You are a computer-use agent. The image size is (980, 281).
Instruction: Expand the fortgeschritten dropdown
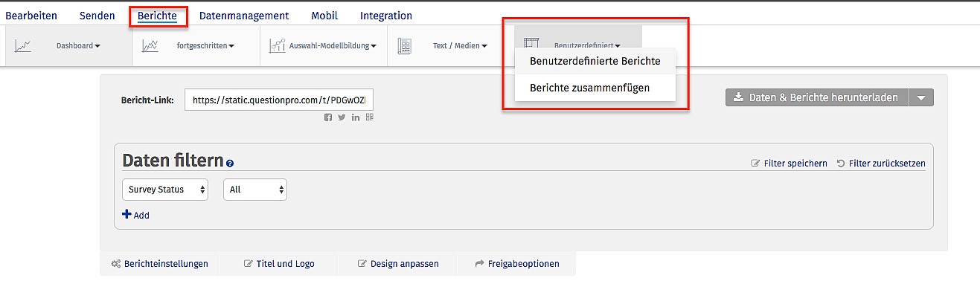[205, 46]
